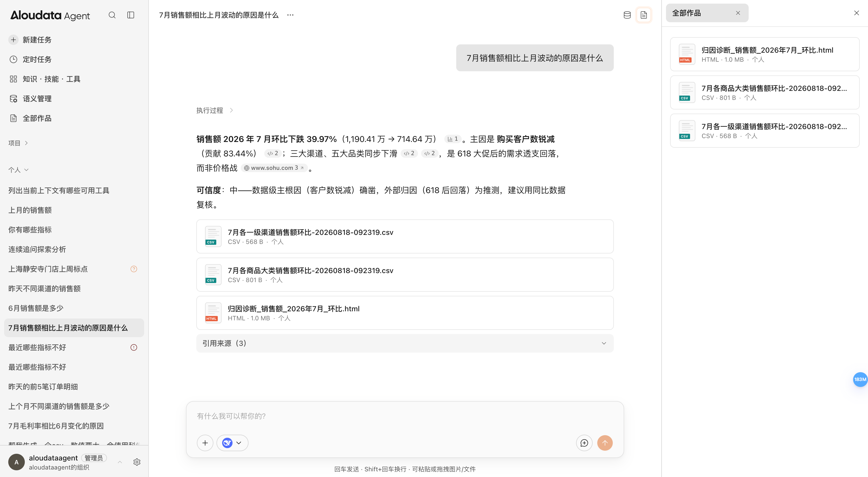Screen dimensions: 868x477
Task: Open chat 昨天不同渠道的销售额
Action: click(x=44, y=289)
